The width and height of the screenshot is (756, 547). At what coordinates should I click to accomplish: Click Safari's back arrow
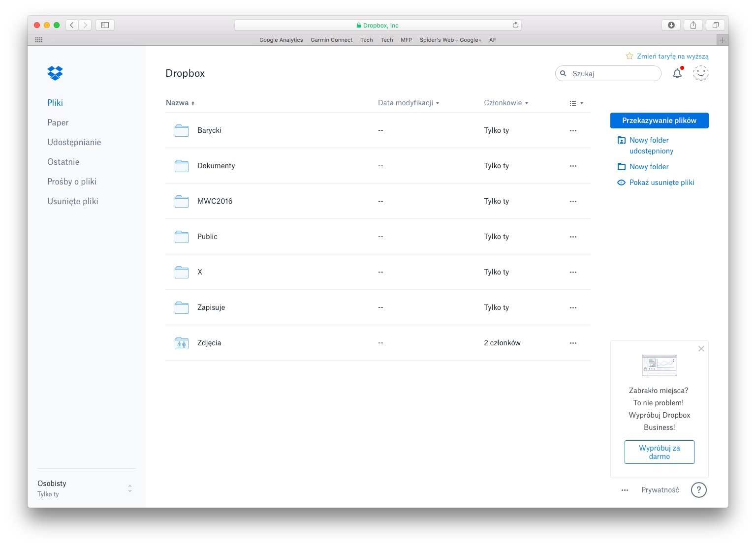tap(72, 25)
